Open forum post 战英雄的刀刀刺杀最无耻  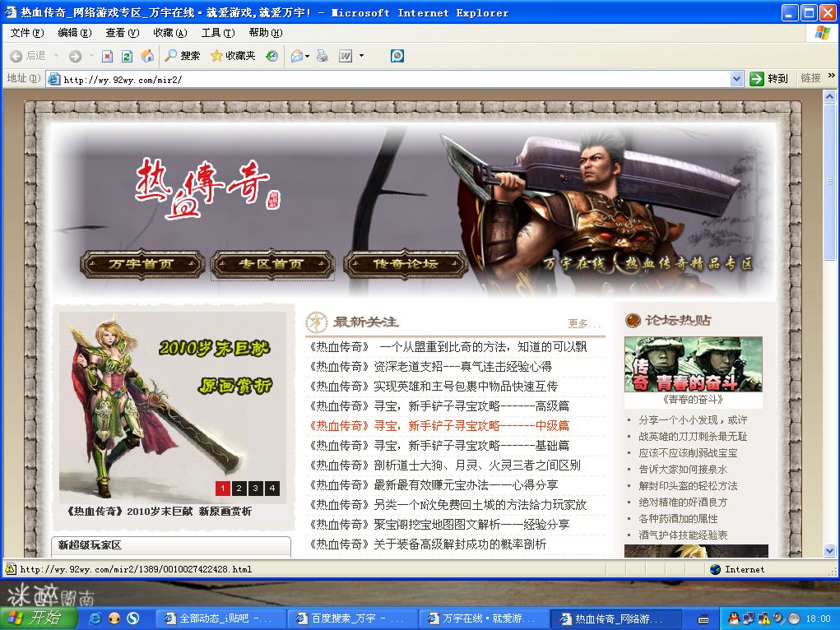pos(693,437)
